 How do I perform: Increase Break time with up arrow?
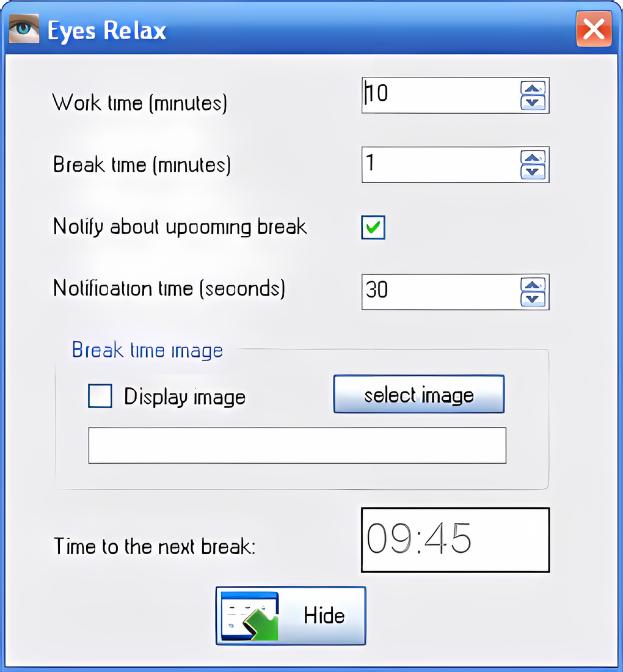pyautogui.click(x=533, y=158)
